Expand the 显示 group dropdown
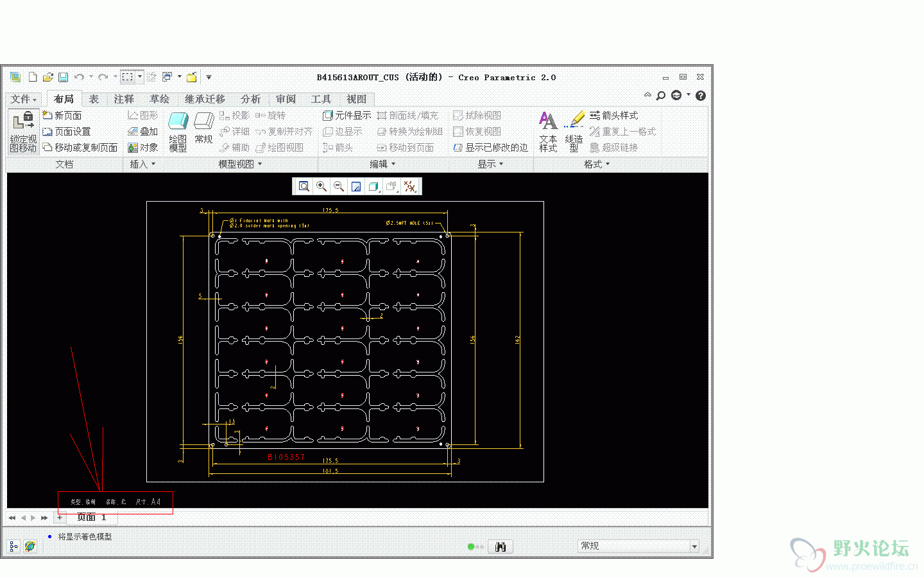 [x=490, y=164]
